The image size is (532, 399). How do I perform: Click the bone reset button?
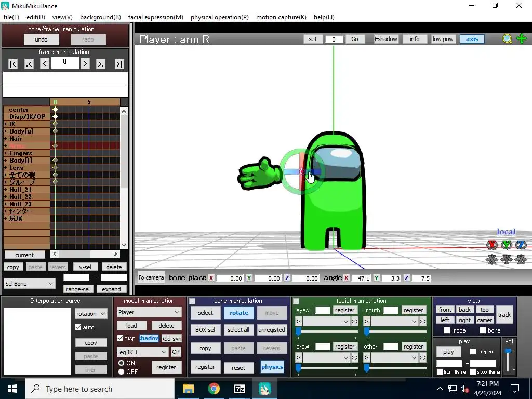[238, 367]
